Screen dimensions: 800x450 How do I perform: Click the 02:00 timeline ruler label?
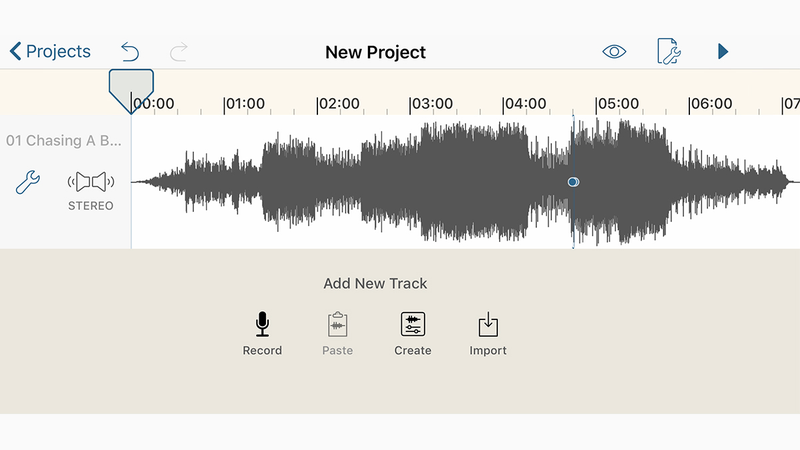tap(338, 104)
